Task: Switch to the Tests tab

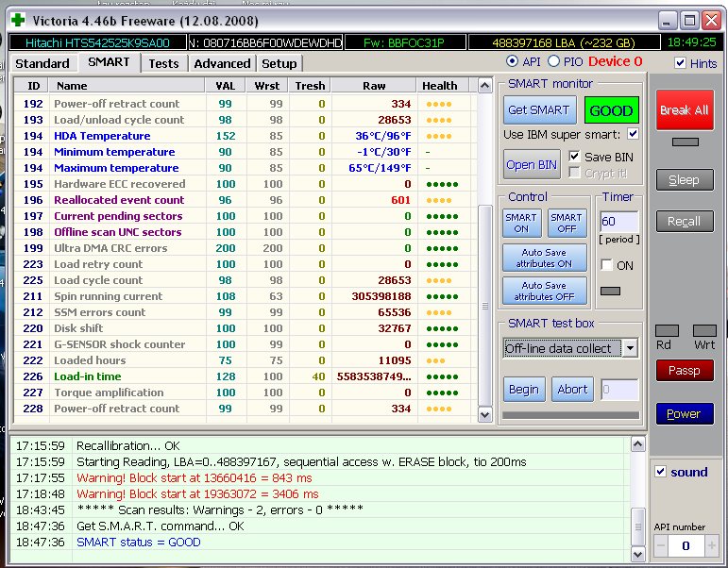Action: tap(163, 63)
